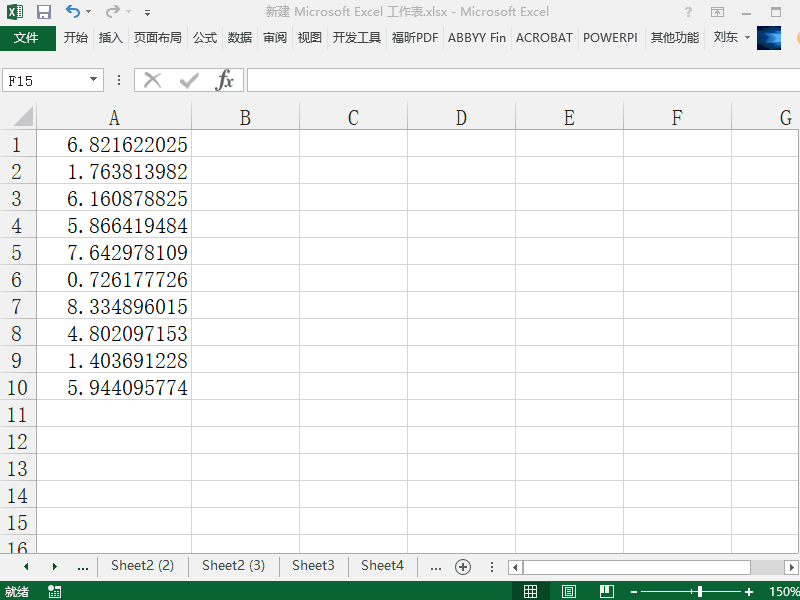The height and width of the screenshot is (600, 800).
Task: Open Excel Help question mark
Action: [x=688, y=12]
